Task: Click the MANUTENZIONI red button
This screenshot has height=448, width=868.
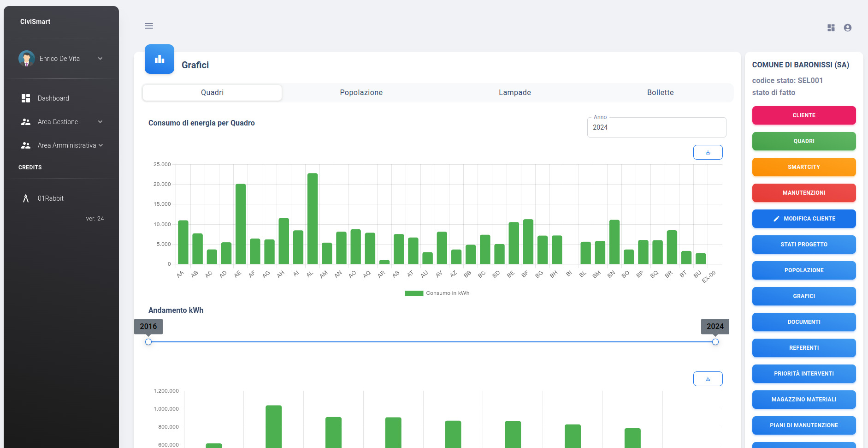Action: click(x=804, y=193)
